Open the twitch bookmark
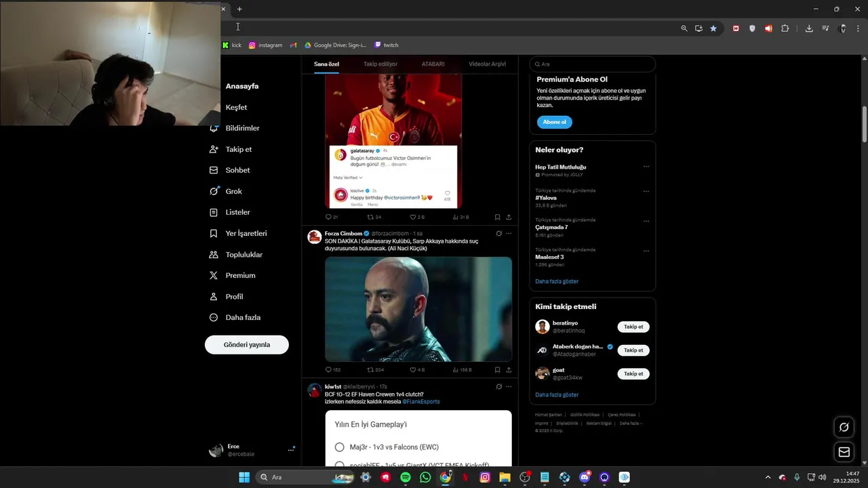Viewport: 868px width, 488px height. point(387,45)
